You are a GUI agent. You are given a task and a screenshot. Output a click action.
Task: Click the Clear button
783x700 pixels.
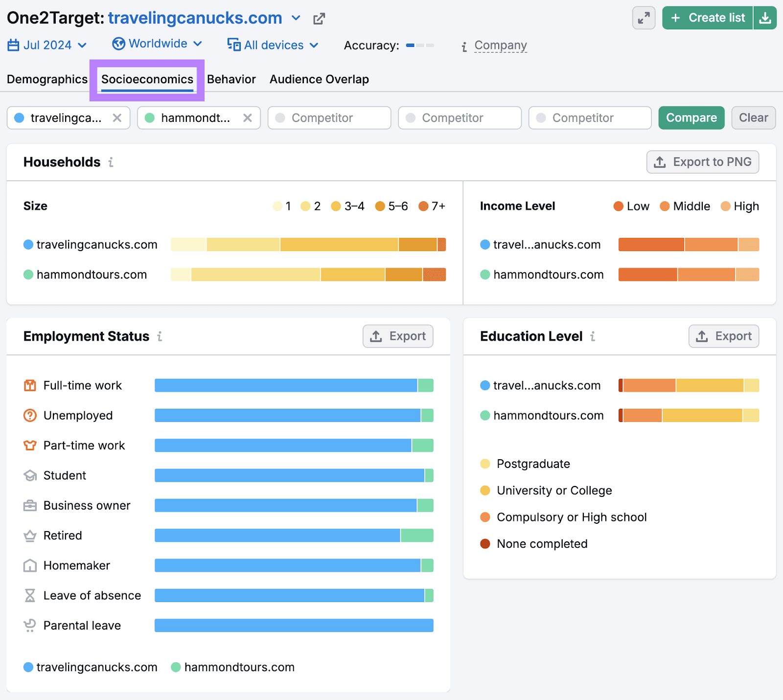tap(754, 118)
